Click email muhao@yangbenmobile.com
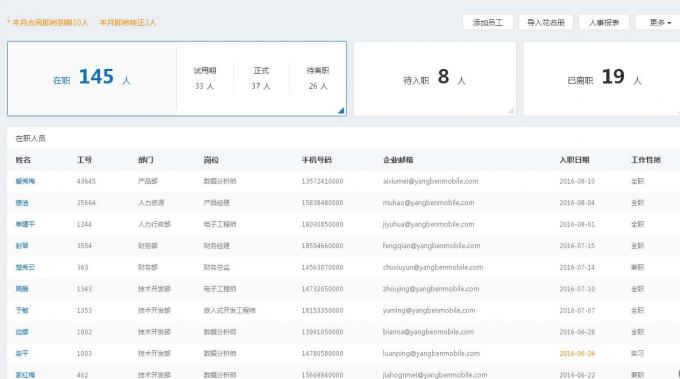Viewport: 680px width, 379px height. [x=428, y=203]
